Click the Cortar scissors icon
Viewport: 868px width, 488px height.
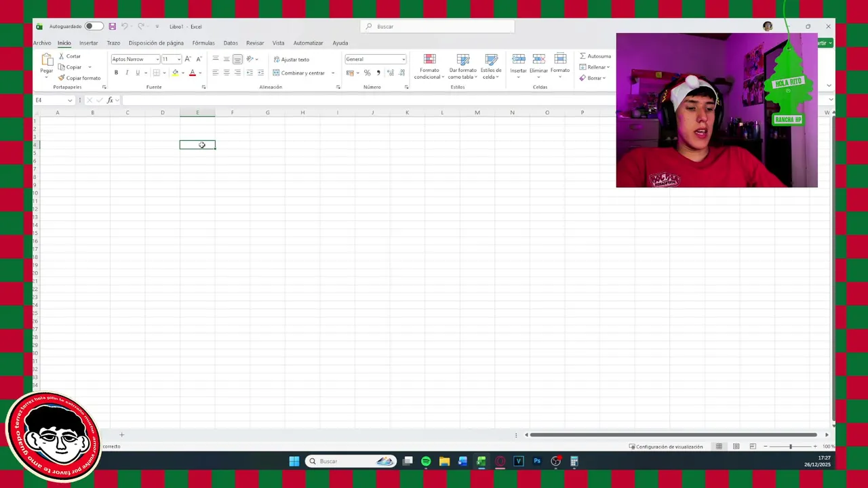point(62,56)
